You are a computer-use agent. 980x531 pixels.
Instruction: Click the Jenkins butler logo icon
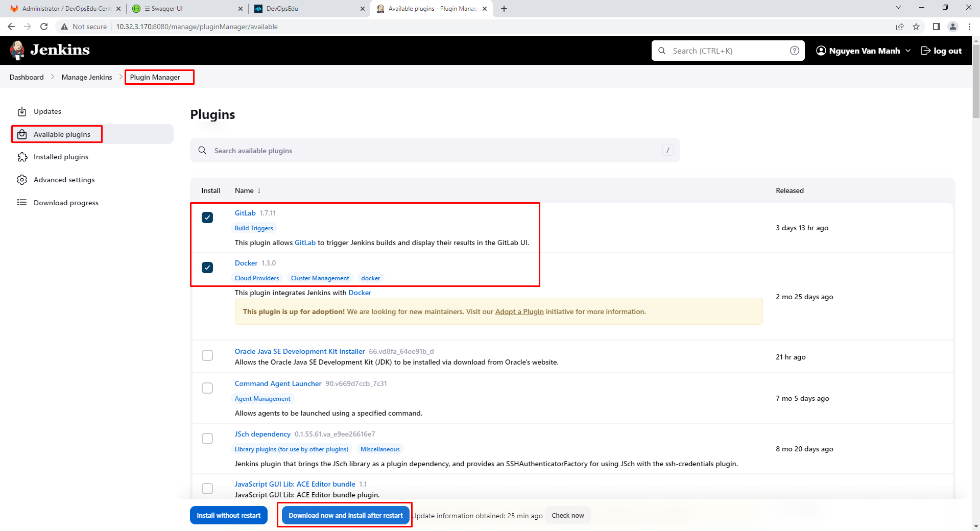[17, 50]
